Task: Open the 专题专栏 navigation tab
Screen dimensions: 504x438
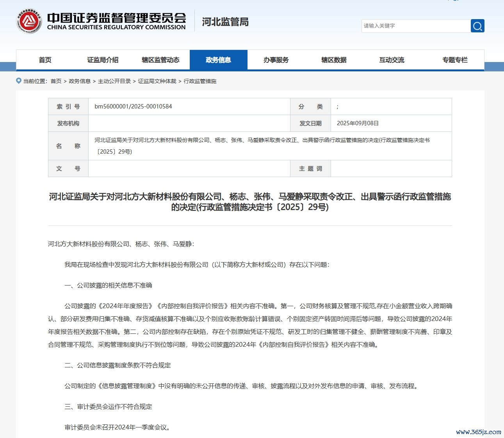Action: pos(455,60)
